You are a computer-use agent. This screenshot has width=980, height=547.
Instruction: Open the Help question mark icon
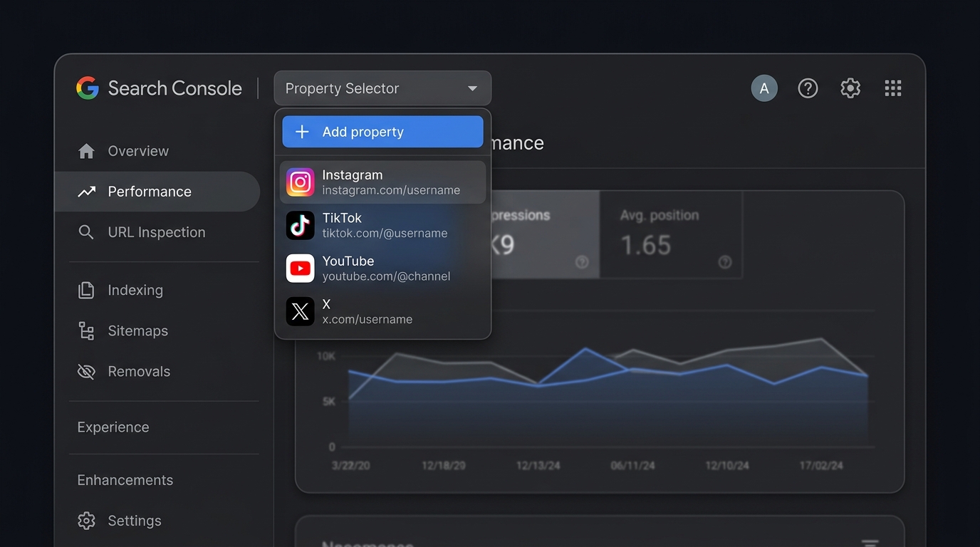coord(808,88)
